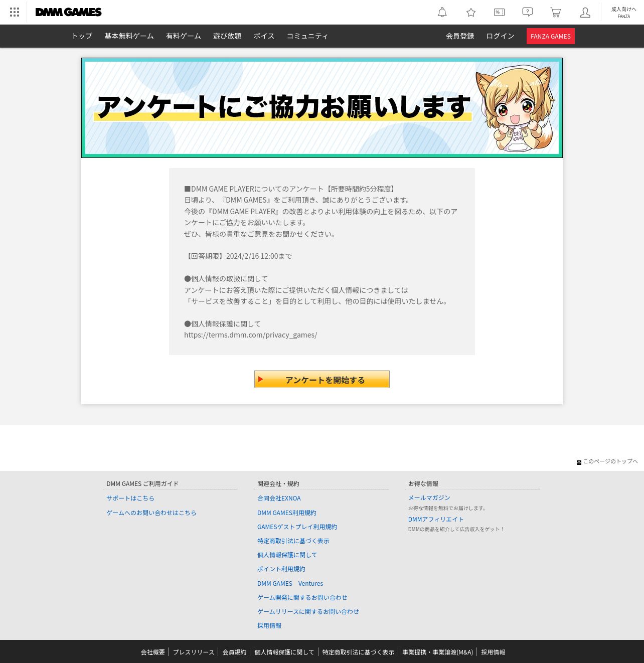This screenshot has height=663, width=644.
Task: Open 合同会社EXNOA link
Action: coord(279,499)
